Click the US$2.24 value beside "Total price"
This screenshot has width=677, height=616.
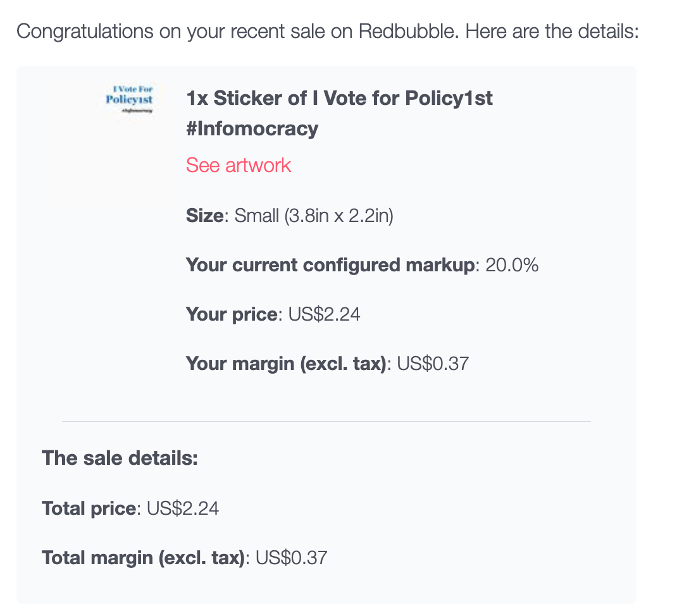(183, 508)
